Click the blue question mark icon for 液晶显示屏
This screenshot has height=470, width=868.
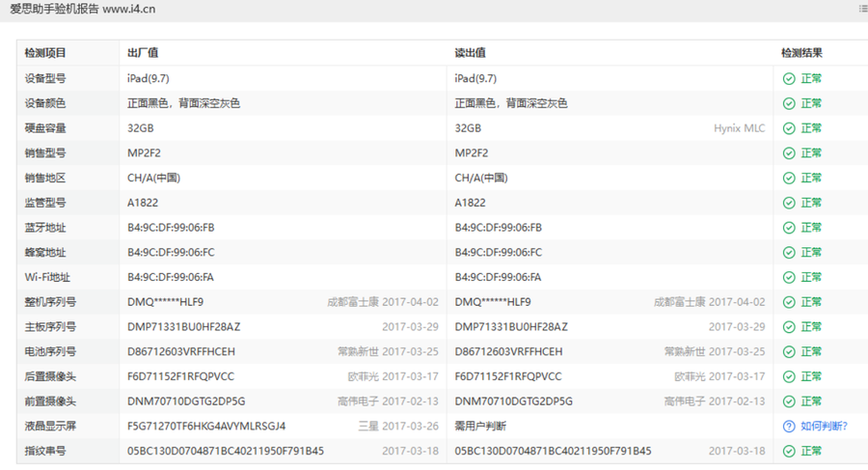789,427
